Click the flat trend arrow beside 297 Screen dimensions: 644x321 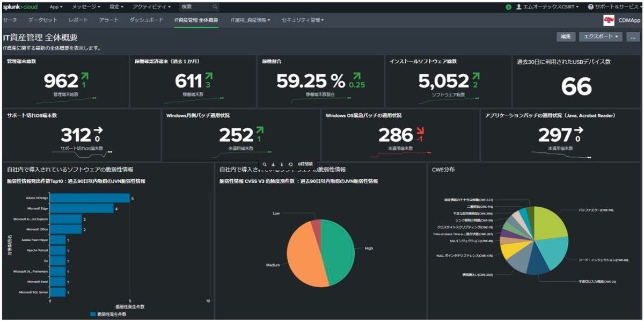click(580, 130)
